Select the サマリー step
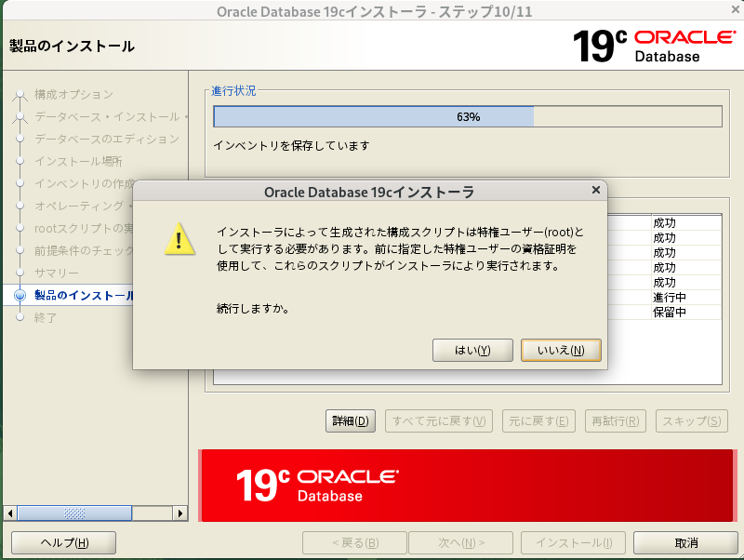 [x=57, y=273]
